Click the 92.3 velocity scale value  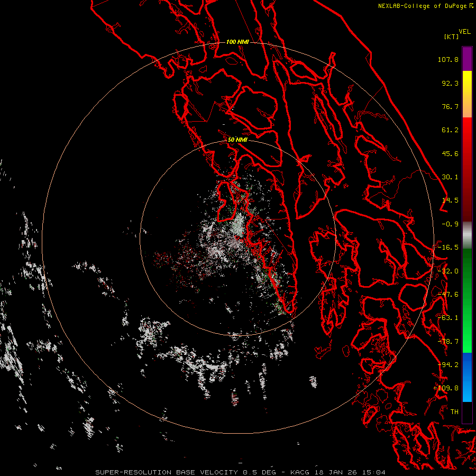pyautogui.click(x=450, y=83)
